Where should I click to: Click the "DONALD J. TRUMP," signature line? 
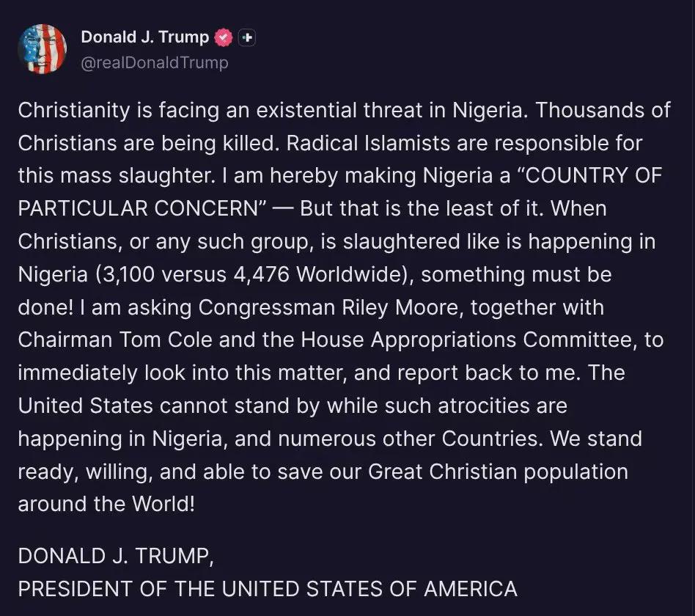[x=116, y=555]
